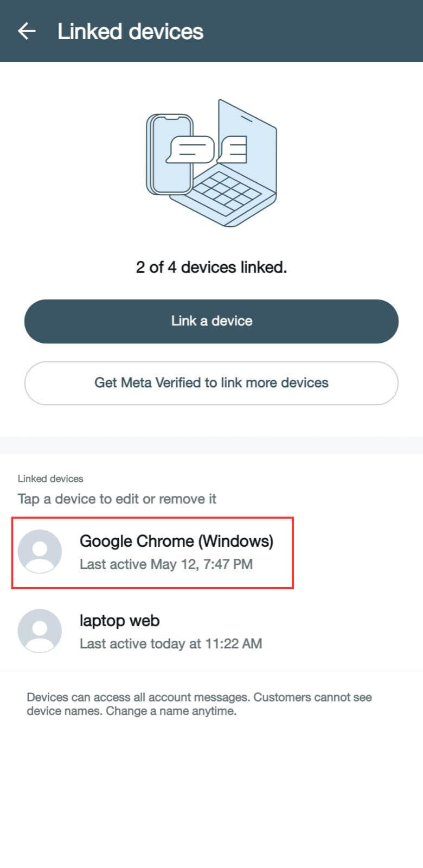Click the Linked devices header title

[130, 31]
